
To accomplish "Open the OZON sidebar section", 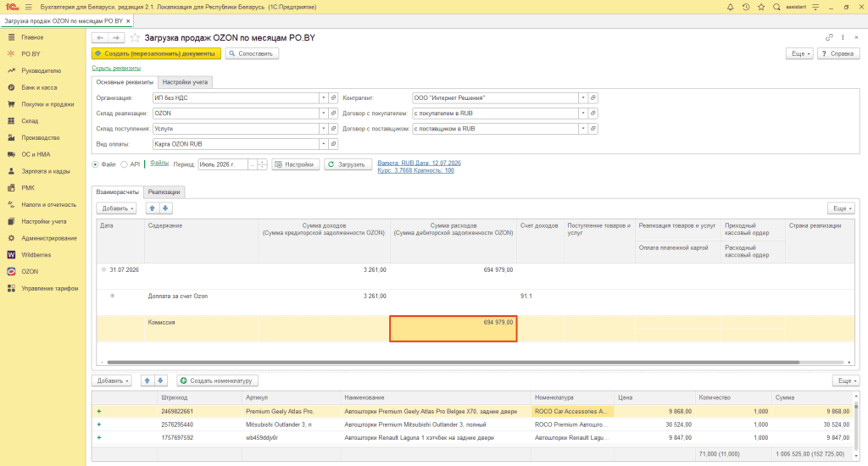I will click(30, 271).
